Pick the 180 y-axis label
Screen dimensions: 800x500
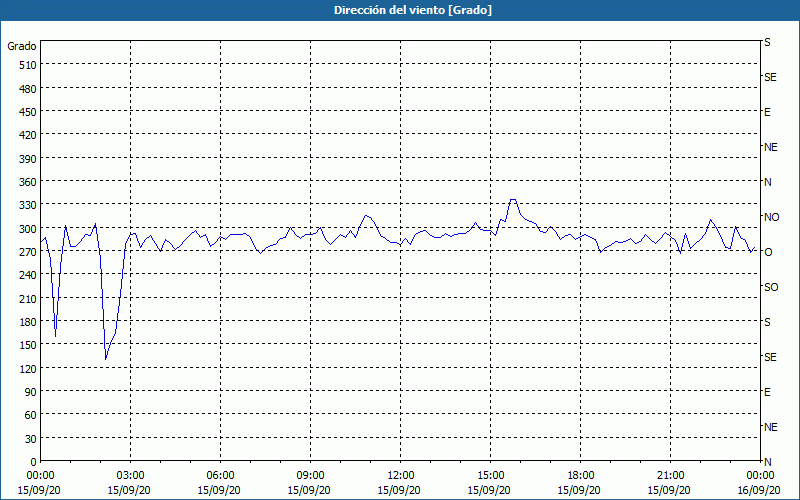pos(28,322)
